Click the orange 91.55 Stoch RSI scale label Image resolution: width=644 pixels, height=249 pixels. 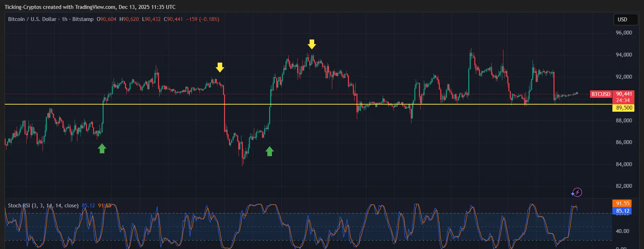(622, 203)
